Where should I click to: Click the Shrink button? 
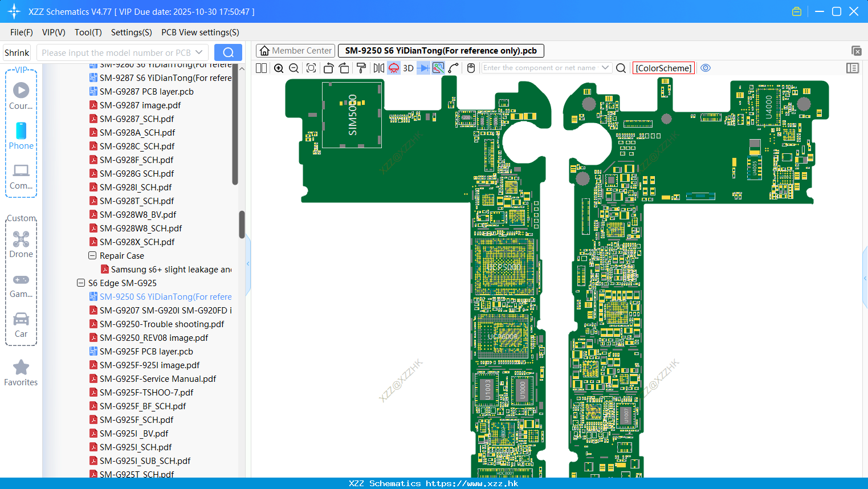pos(17,52)
